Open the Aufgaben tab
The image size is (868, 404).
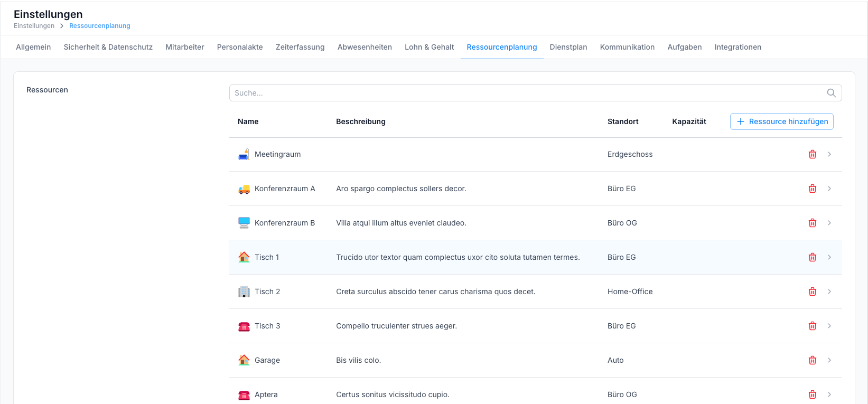point(685,47)
